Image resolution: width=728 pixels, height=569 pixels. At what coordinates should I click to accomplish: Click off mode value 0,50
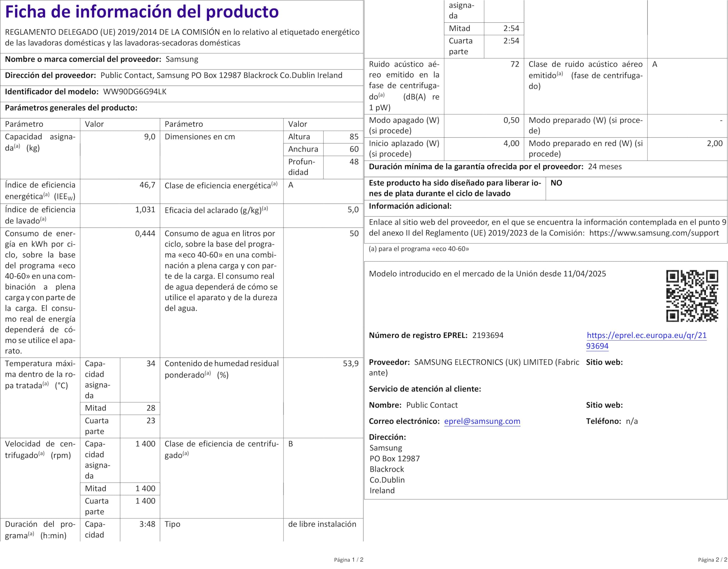tap(511, 120)
